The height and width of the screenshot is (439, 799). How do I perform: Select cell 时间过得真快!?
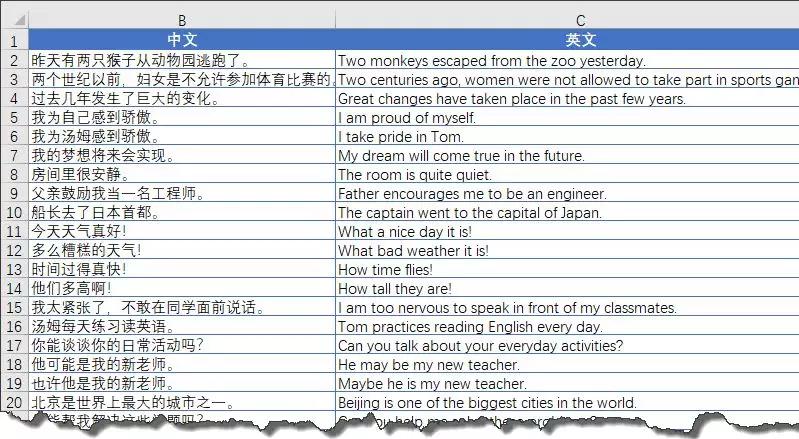(x=182, y=269)
